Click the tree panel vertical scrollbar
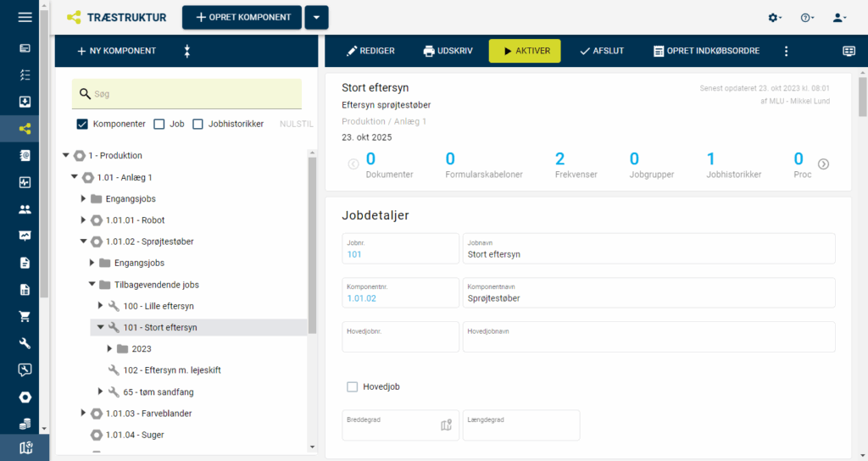868x461 pixels. click(x=312, y=246)
